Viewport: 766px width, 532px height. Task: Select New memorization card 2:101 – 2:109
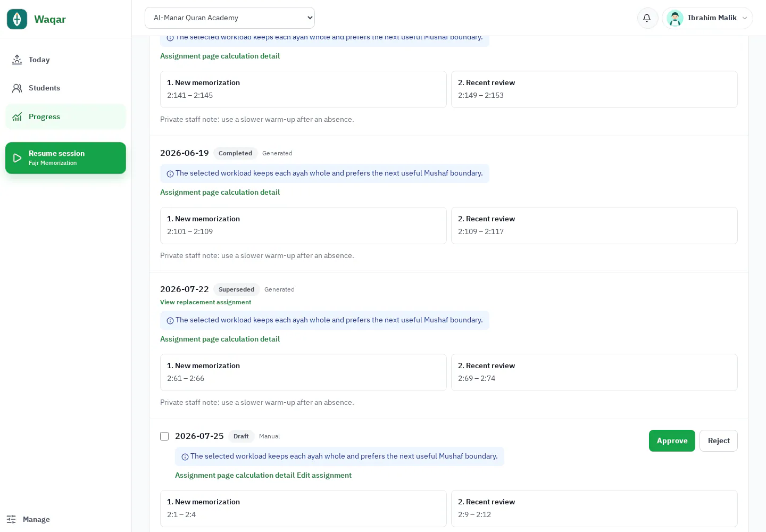pyautogui.click(x=303, y=226)
